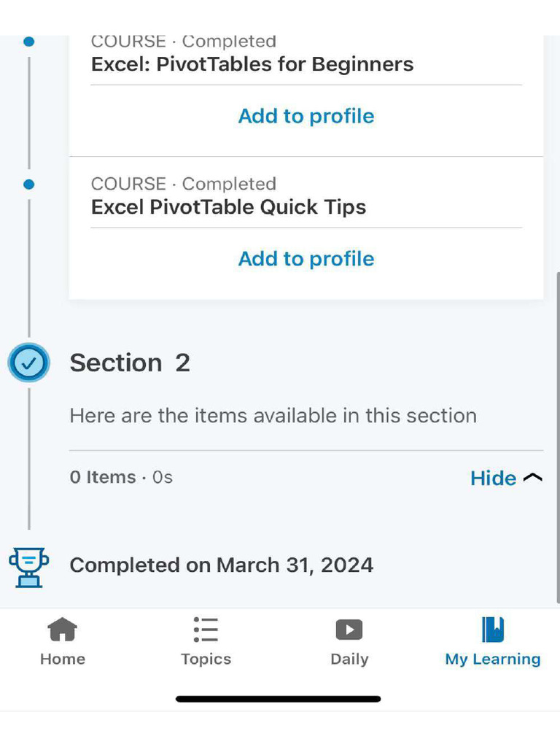Click the Hide text in Section 2
The width and height of the screenshot is (560, 747).
pos(493,478)
